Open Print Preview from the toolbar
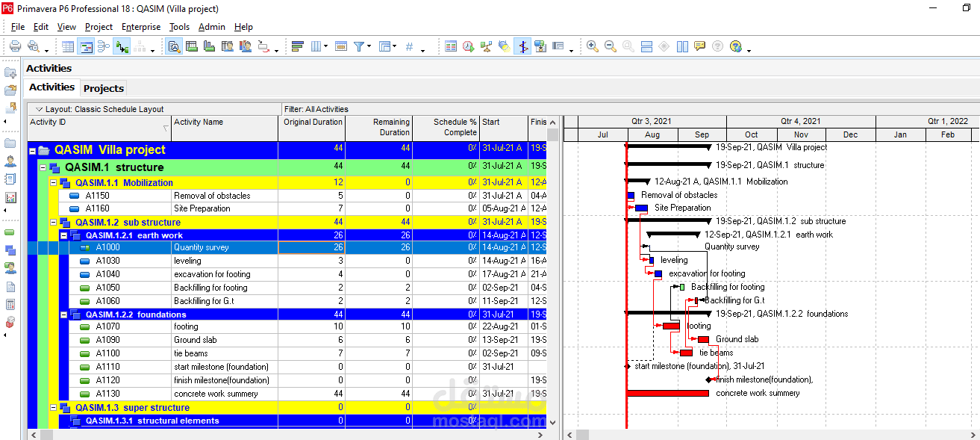The height and width of the screenshot is (440, 980). pyautogui.click(x=34, y=46)
